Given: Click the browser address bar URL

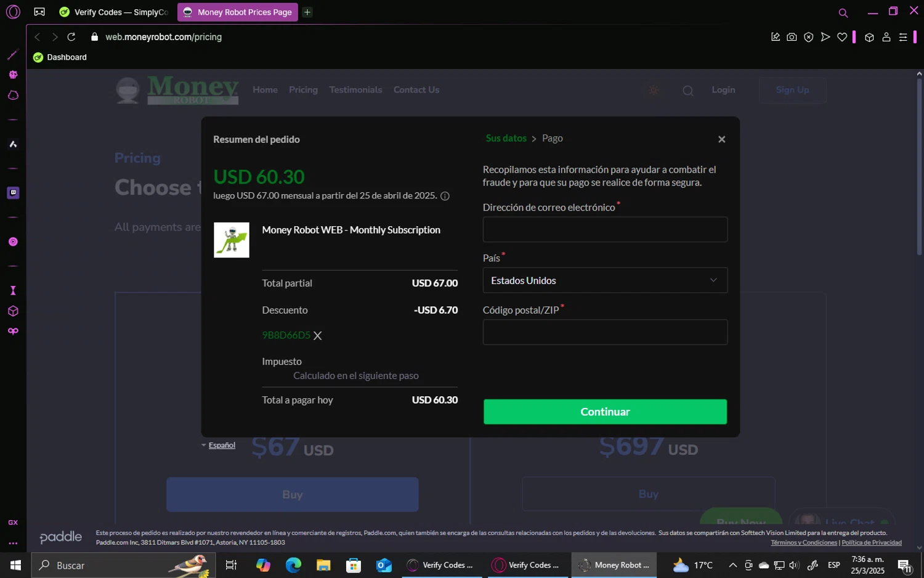Looking at the screenshot, I should 163,37.
